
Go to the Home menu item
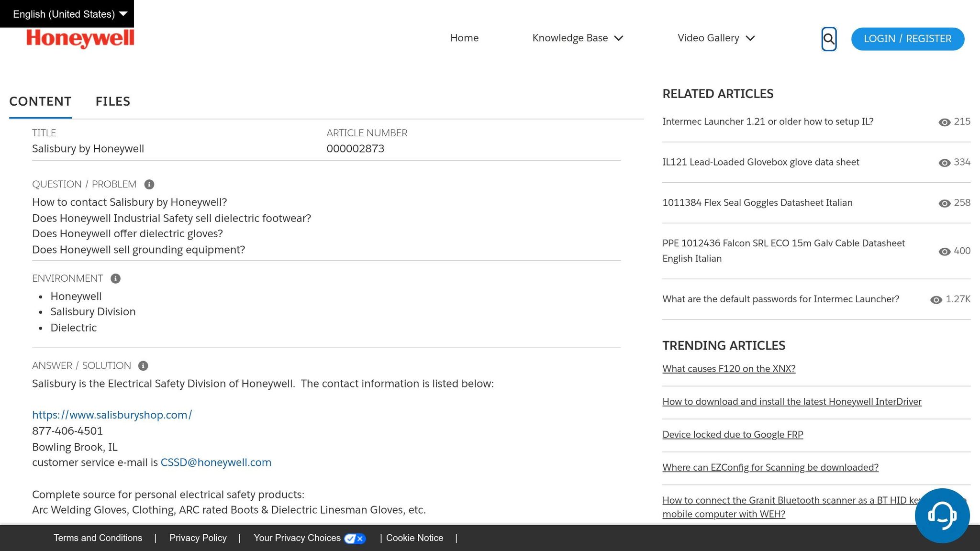click(x=464, y=38)
